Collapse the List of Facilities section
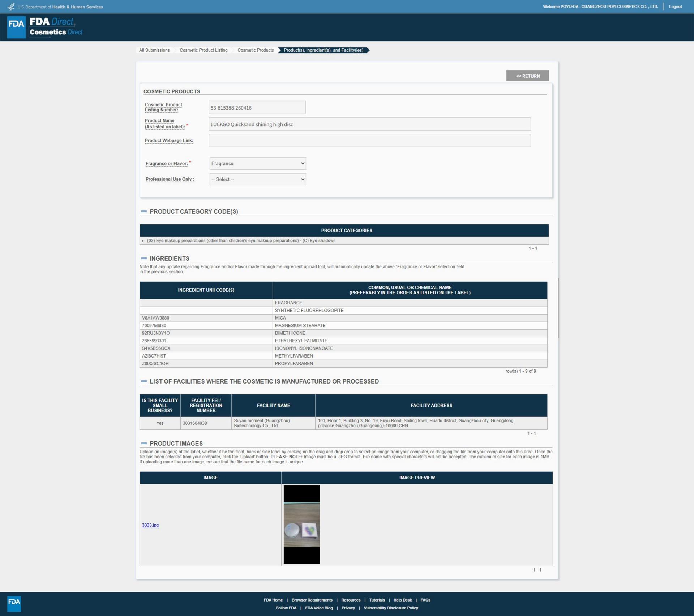Image resolution: width=694 pixels, height=616 pixels. pos(144,381)
